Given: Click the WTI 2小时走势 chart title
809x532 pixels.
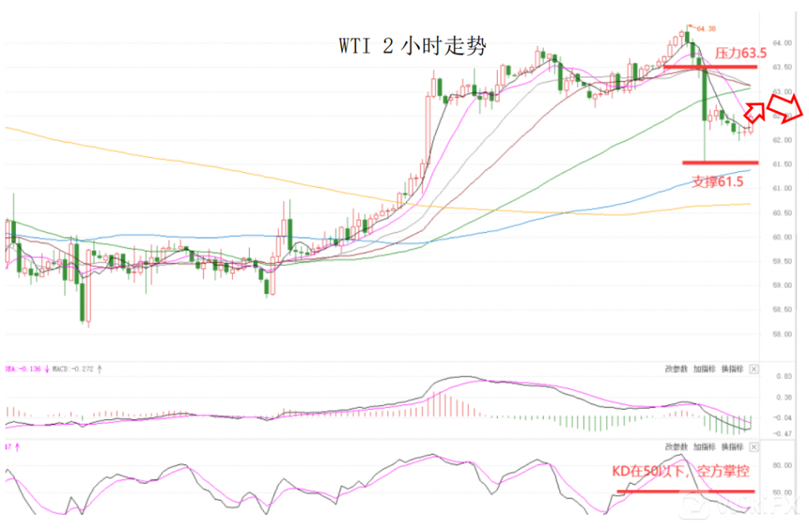Looking at the screenshot, I should click(x=412, y=46).
